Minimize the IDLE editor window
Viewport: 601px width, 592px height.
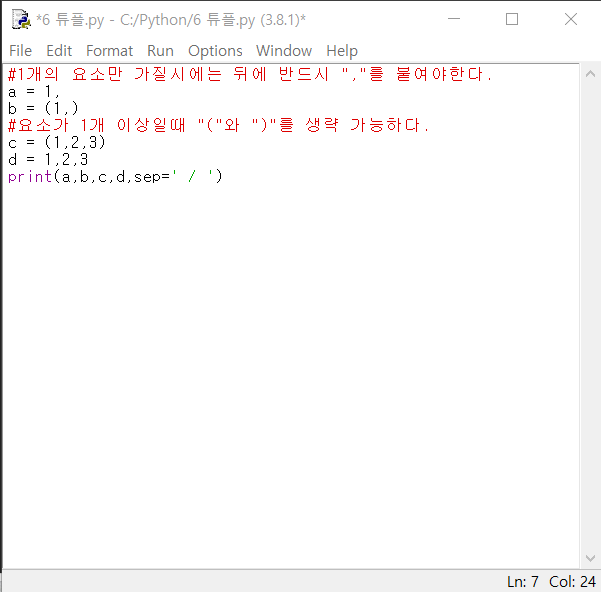point(454,19)
